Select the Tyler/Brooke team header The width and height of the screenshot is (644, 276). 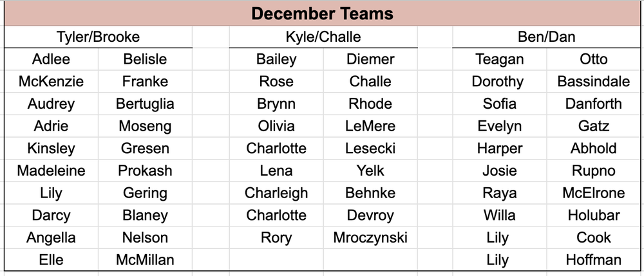click(98, 37)
